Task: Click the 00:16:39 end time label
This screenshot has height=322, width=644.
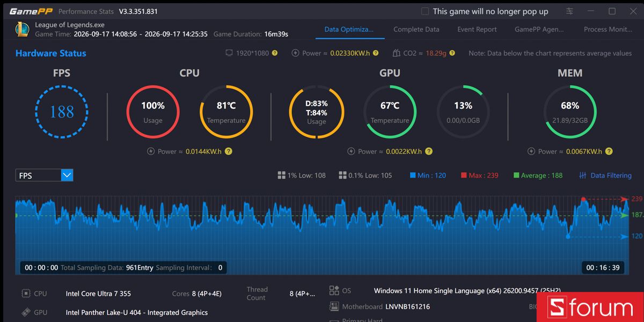Action: point(603,267)
